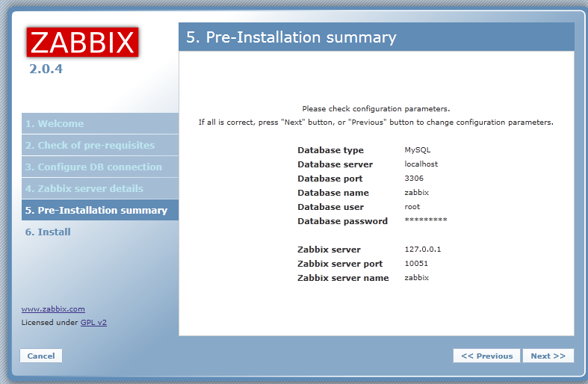588x384 pixels.
Task: Click the Zabbix server label
Action: tap(329, 250)
